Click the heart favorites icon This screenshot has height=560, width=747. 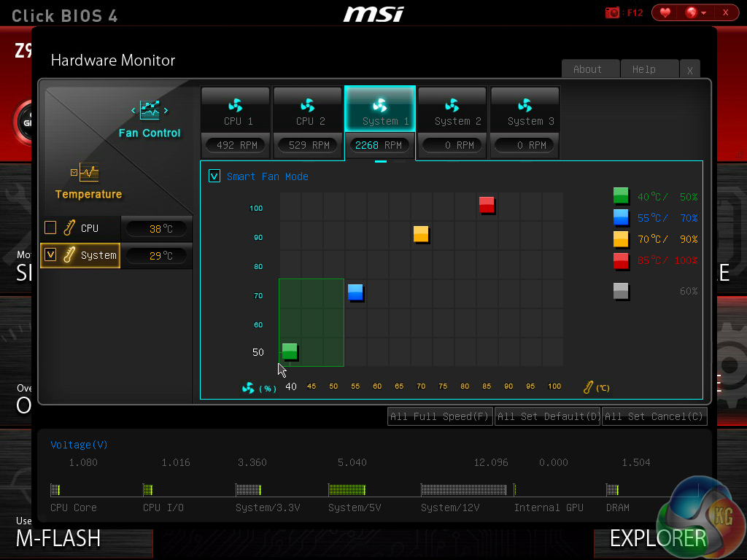pos(665,13)
